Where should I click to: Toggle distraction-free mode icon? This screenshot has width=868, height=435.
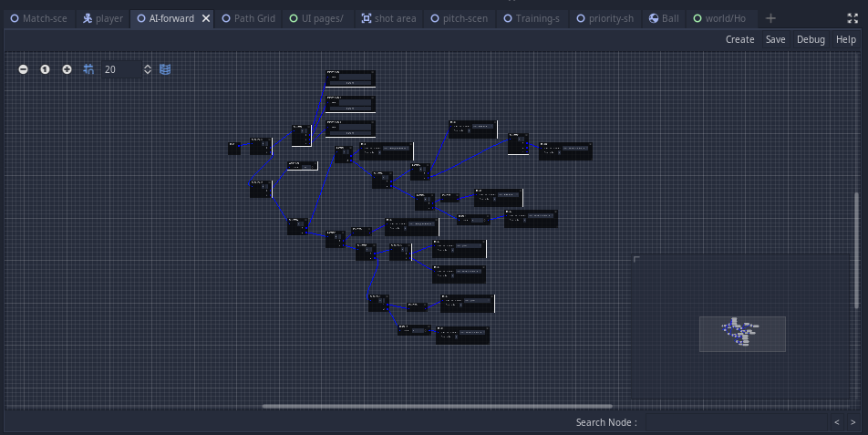pos(852,18)
